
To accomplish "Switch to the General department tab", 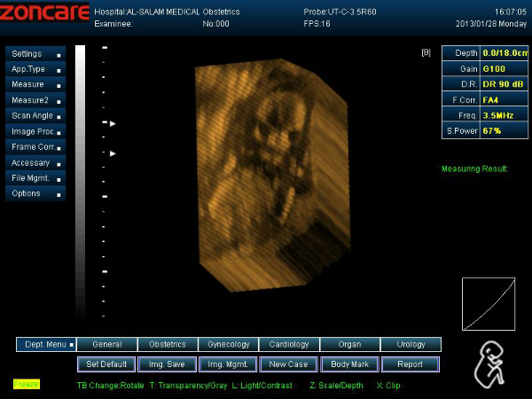I will pyautogui.click(x=107, y=344).
